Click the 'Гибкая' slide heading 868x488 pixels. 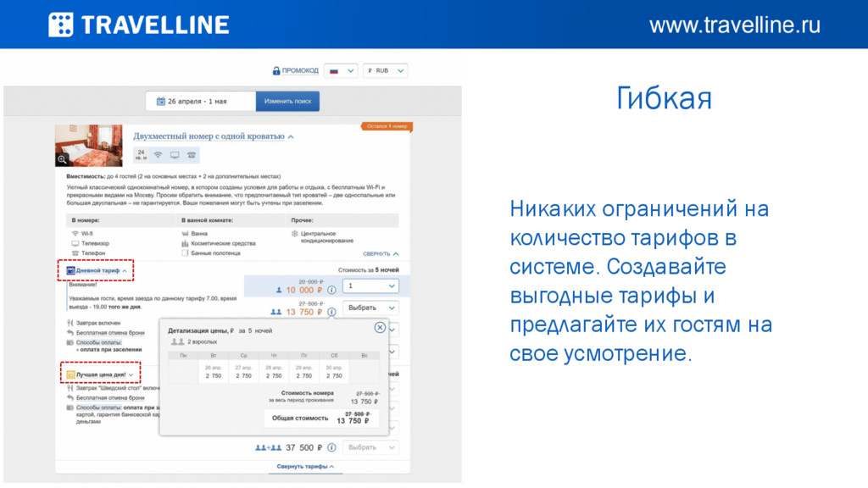coord(664,98)
